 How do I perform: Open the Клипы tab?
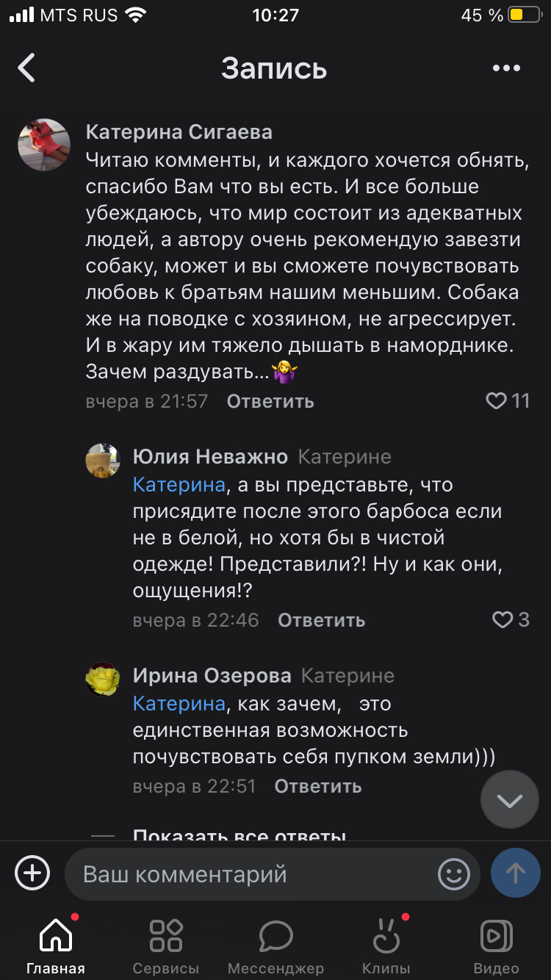386,944
